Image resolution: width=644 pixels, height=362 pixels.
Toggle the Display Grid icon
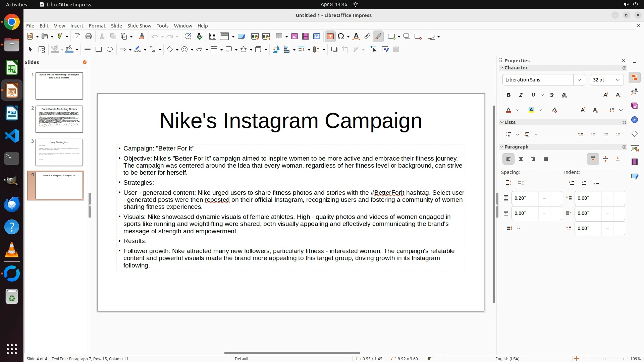tap(212, 37)
